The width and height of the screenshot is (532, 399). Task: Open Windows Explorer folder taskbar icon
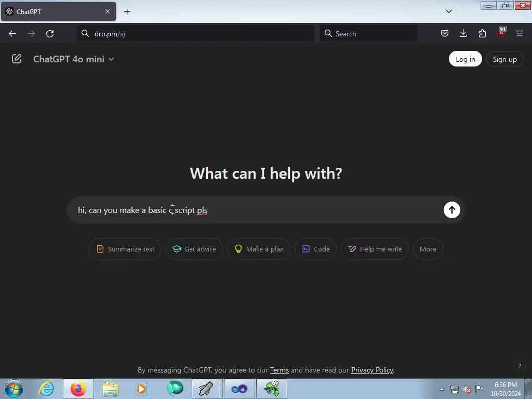[111, 389]
